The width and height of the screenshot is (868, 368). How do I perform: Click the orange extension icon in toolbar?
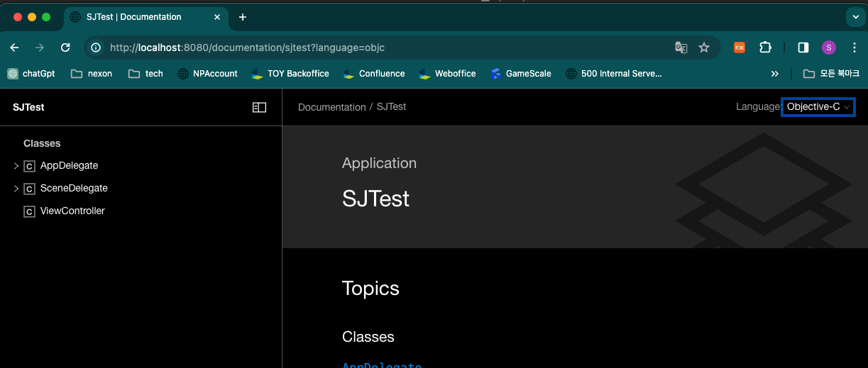tap(740, 48)
